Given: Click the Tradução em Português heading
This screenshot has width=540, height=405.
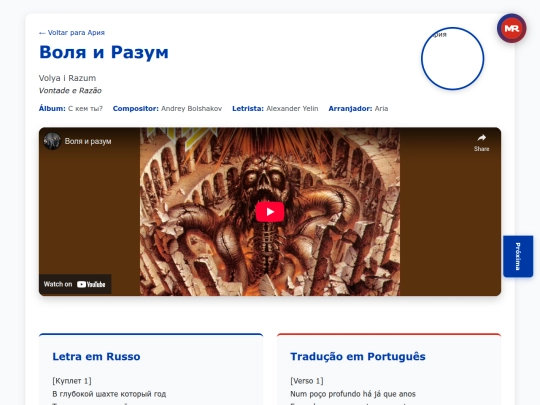Looking at the screenshot, I should click(x=358, y=356).
